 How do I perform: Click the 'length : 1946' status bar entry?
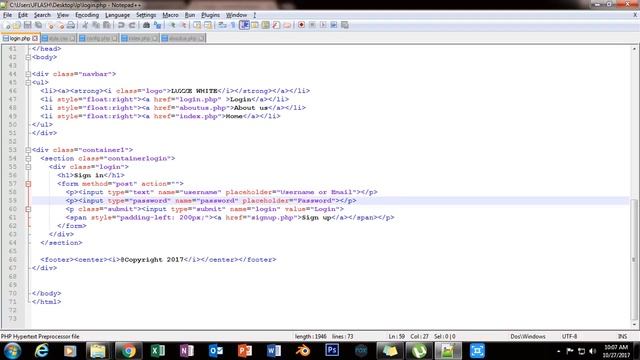pos(311,336)
